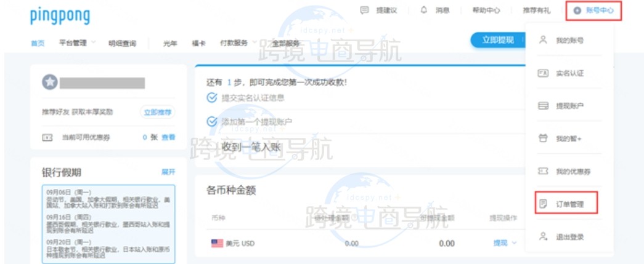
Task: Click the logout person icon beside 退出登录
Action: pyautogui.click(x=544, y=236)
